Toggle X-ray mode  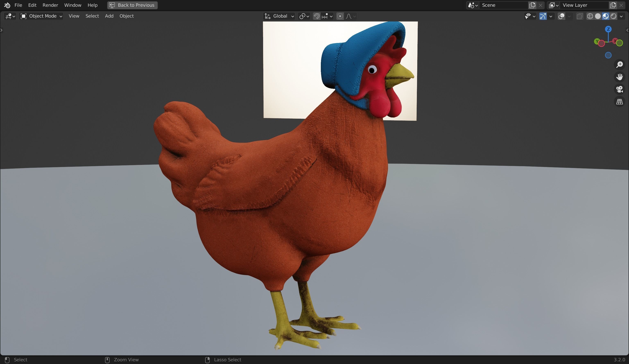(x=580, y=16)
